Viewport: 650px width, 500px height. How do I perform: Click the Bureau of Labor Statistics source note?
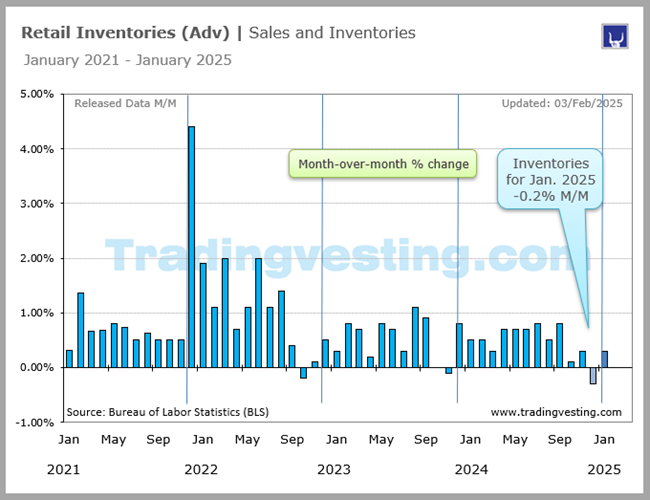(167, 412)
